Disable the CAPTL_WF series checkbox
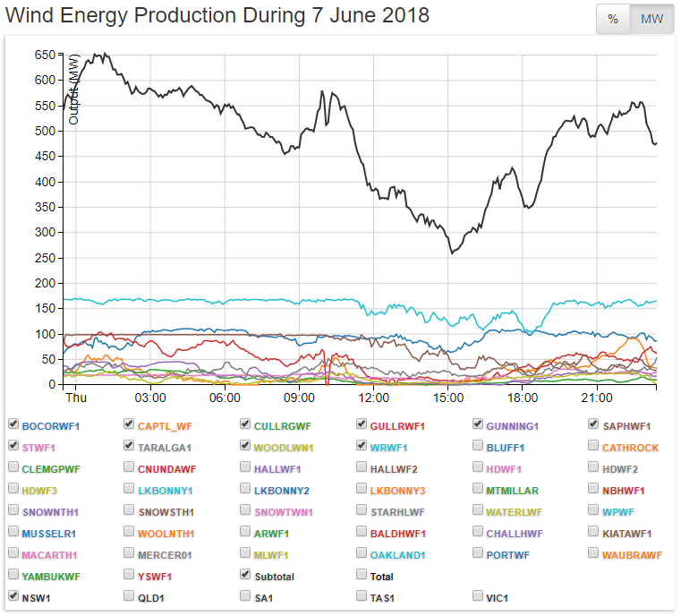 pyautogui.click(x=130, y=423)
